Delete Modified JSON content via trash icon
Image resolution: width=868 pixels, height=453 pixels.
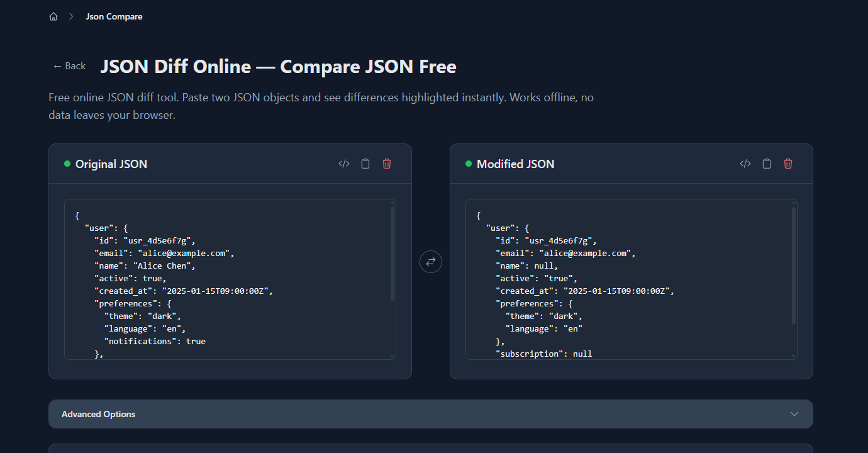pos(787,163)
